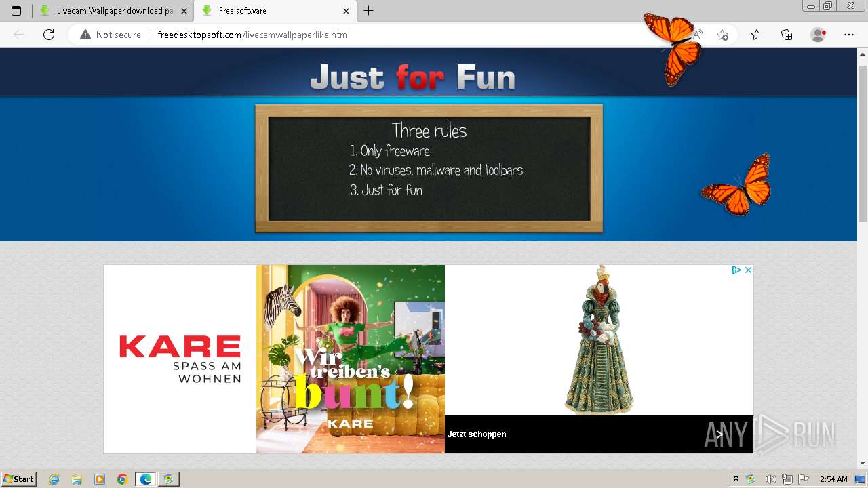Viewport: 868px width, 488px height.
Task: Open the Favorites list
Action: point(757,35)
